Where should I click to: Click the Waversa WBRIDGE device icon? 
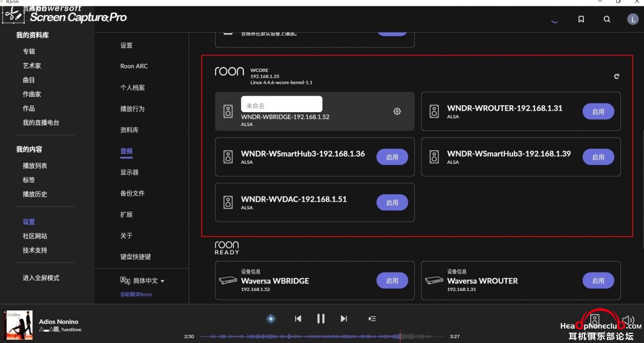pos(228,281)
